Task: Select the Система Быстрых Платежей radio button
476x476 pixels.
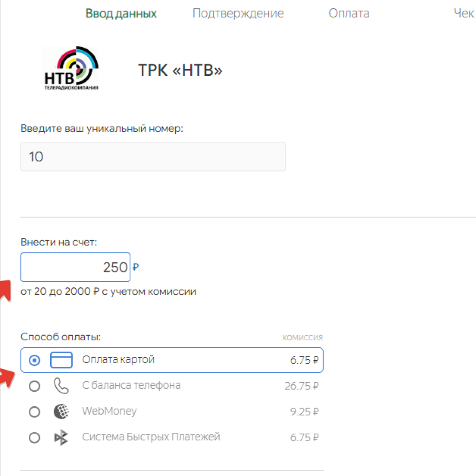Action: click(34, 438)
